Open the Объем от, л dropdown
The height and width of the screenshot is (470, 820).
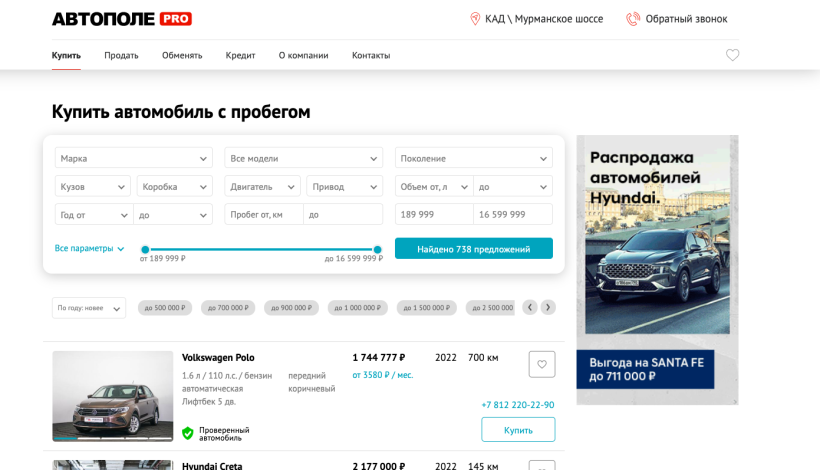tap(434, 186)
